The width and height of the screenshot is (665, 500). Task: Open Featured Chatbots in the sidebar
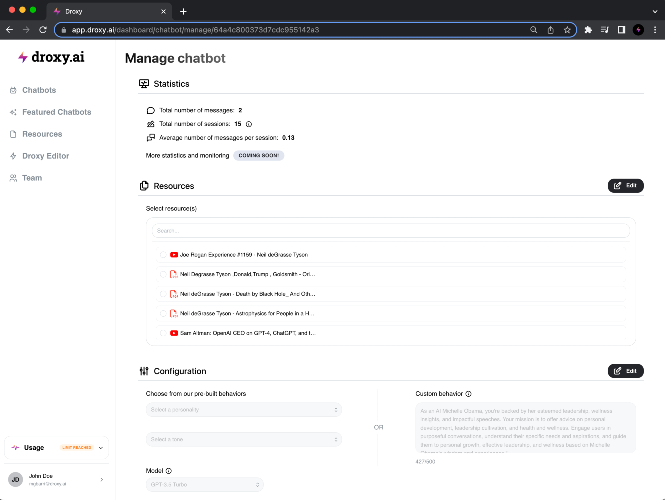57,112
